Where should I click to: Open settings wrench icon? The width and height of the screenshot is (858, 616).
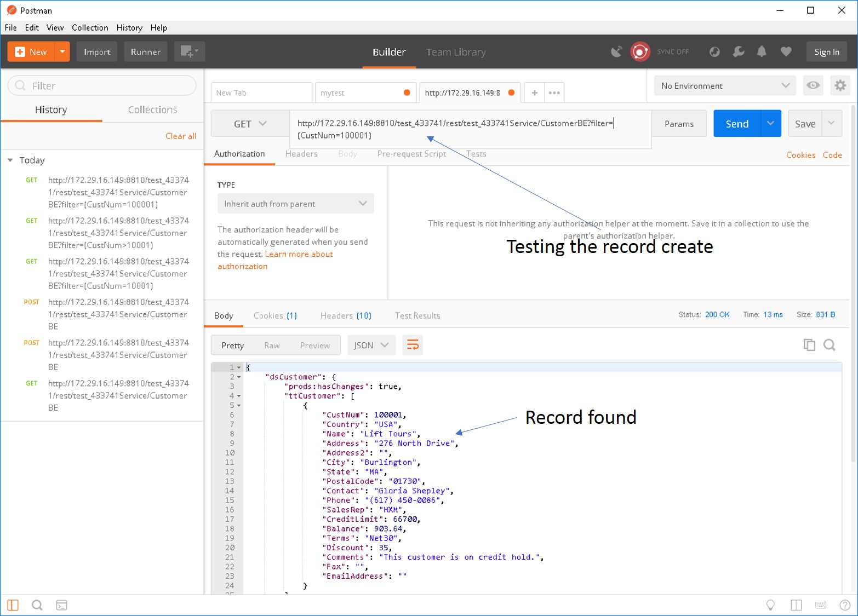point(739,51)
